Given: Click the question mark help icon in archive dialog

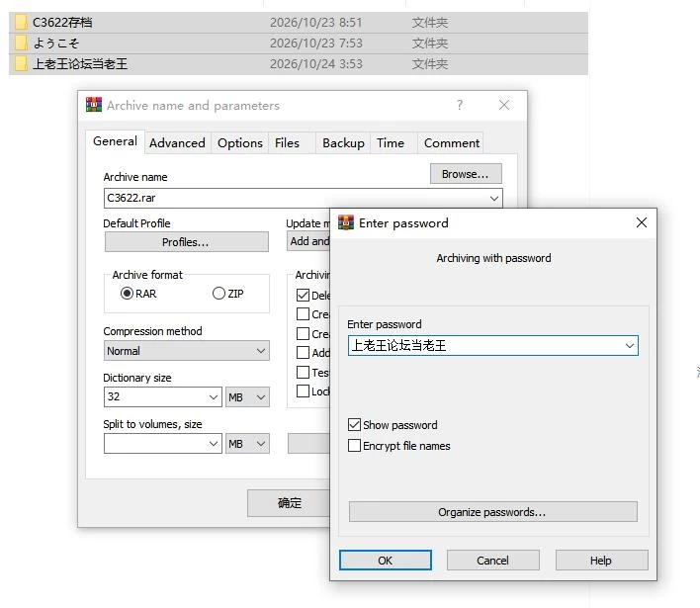Looking at the screenshot, I should pyautogui.click(x=460, y=105).
